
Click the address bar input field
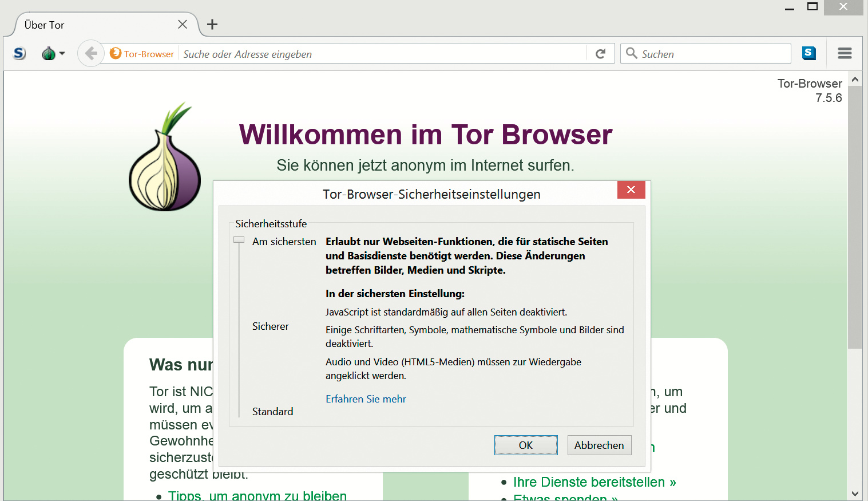383,54
